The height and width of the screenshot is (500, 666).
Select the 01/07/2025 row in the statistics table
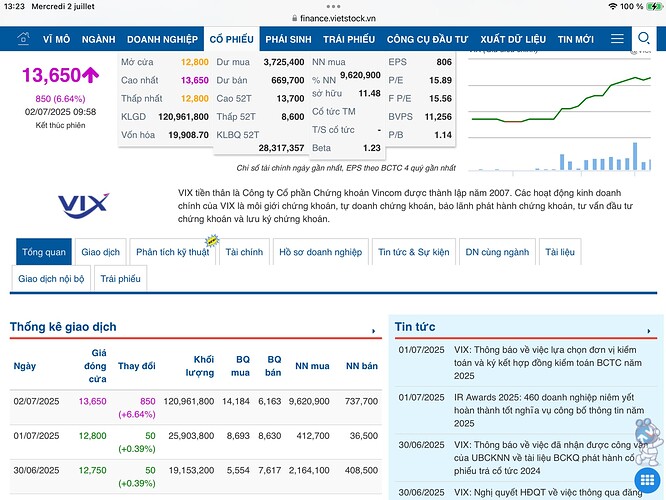click(x=195, y=442)
